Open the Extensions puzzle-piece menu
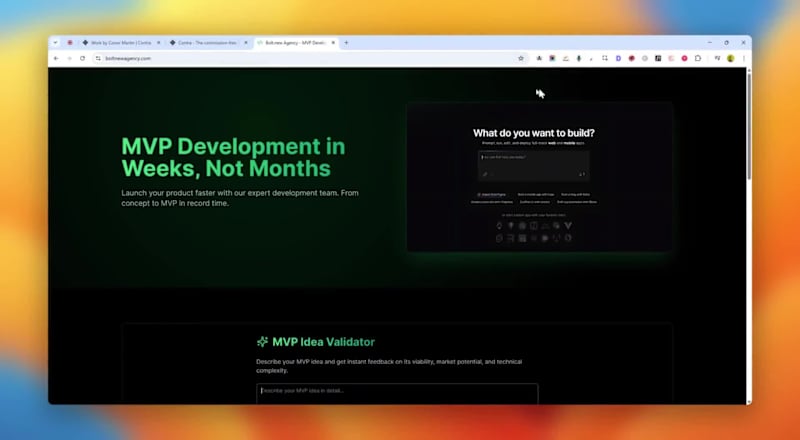 click(x=698, y=58)
